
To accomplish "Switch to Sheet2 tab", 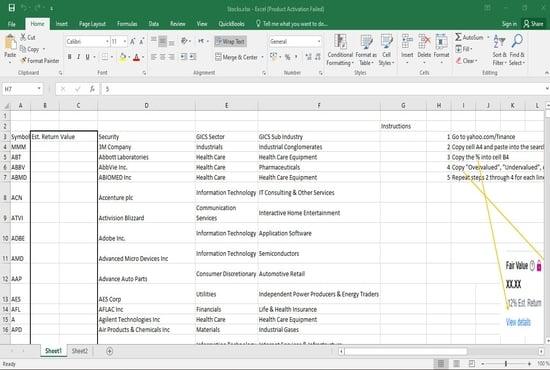I will click(x=80, y=351).
